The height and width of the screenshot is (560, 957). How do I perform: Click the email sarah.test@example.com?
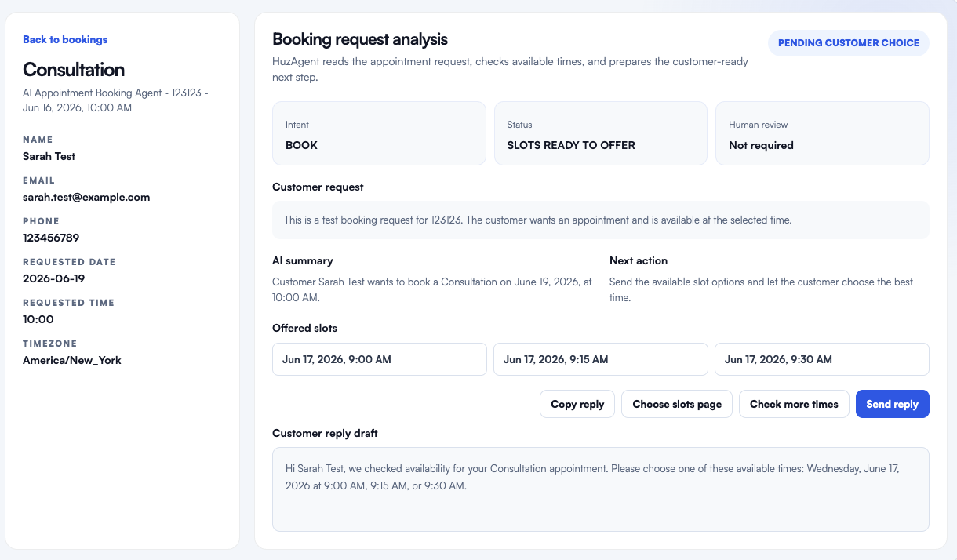86,197
